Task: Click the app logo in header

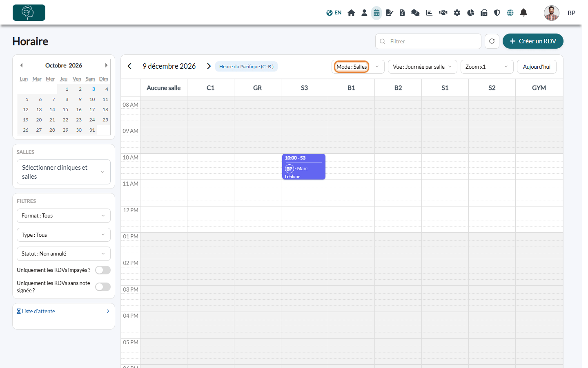Action: [29, 13]
